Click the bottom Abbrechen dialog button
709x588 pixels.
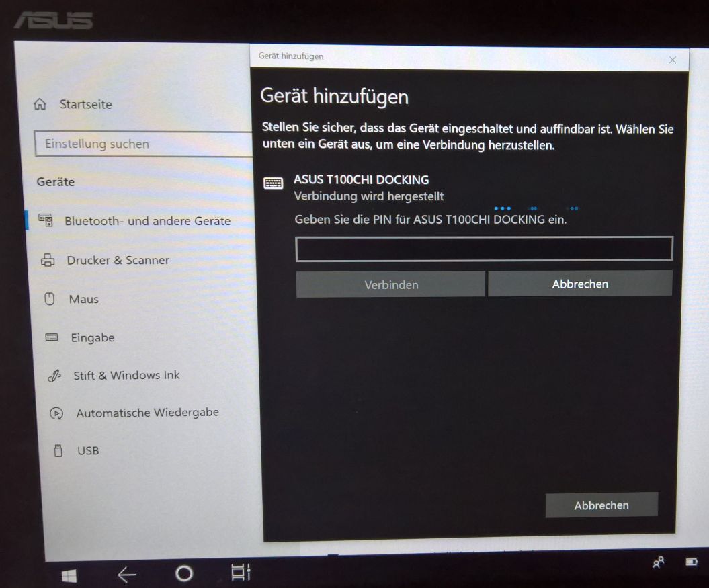(601, 505)
